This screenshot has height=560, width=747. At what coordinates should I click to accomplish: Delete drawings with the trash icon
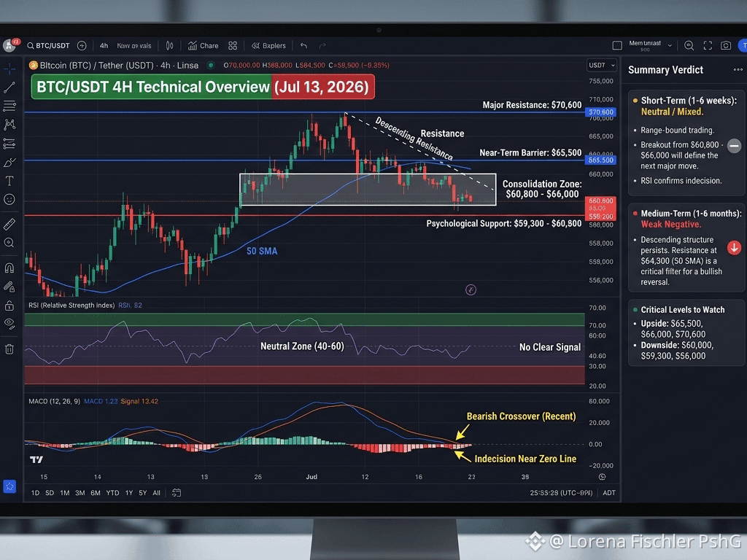coord(9,349)
